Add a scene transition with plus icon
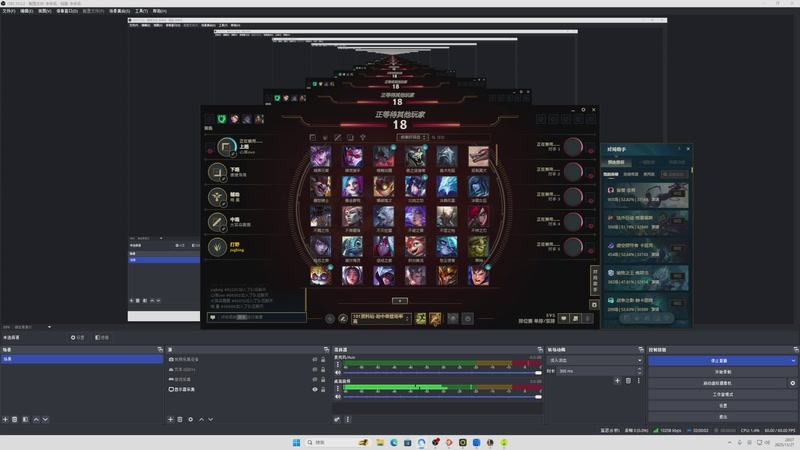Image resolution: width=800 pixels, height=450 pixels. pyautogui.click(x=617, y=381)
